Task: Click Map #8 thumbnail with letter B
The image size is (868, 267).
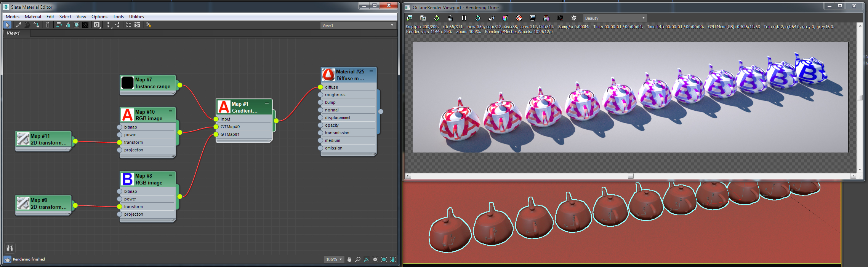Action: [127, 179]
